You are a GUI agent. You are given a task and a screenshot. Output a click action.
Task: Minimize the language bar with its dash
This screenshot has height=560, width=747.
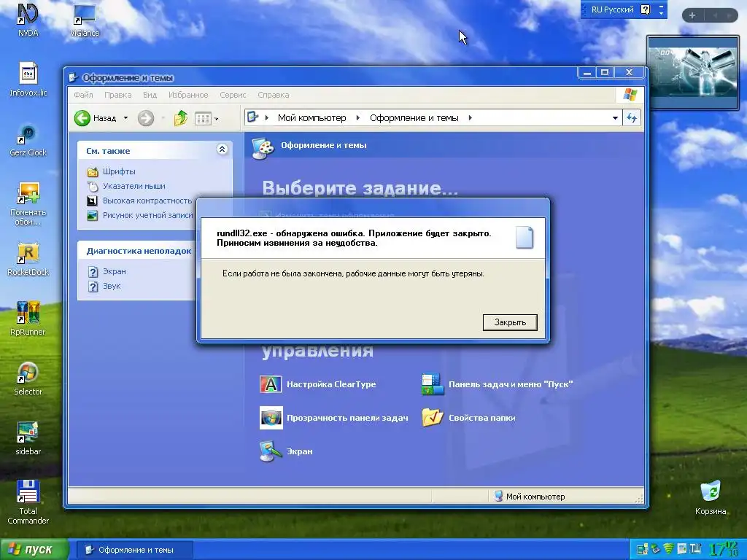(661, 6)
